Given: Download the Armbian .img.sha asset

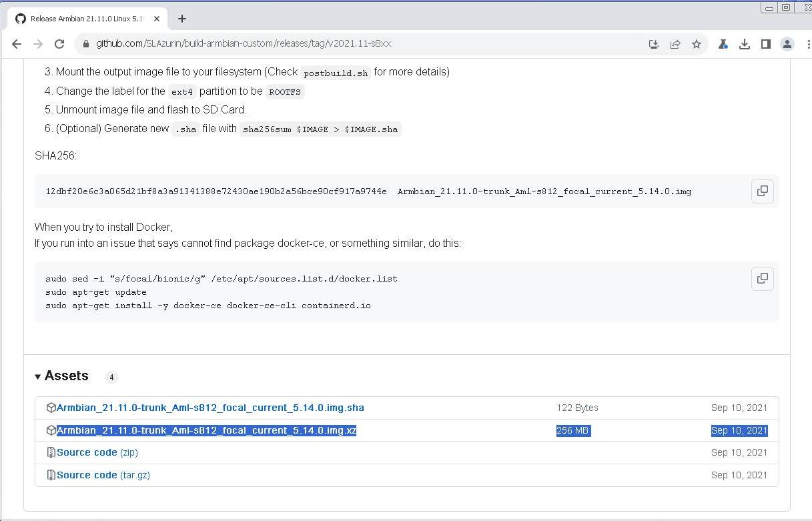Looking at the screenshot, I should pos(210,408).
